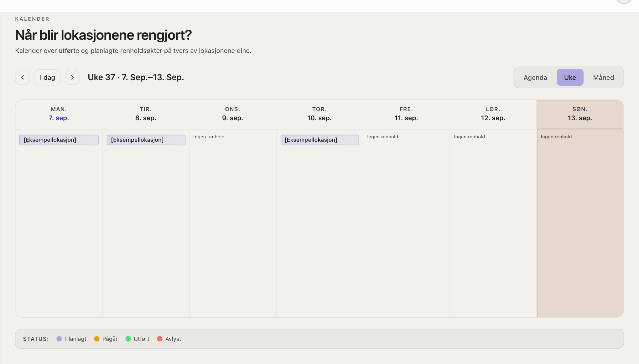Select the Søn. 13. sep. day header
Viewport: 639px width, 364px height.
[580, 114]
